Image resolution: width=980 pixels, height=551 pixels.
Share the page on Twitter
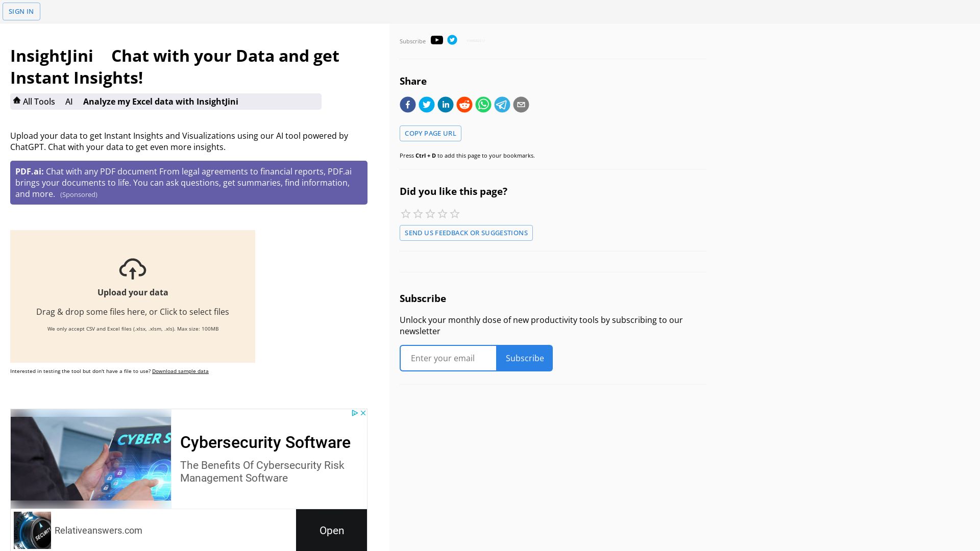point(426,104)
